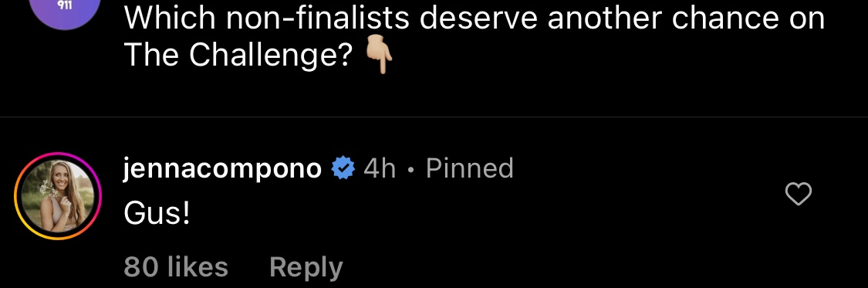Image resolution: width=868 pixels, height=288 pixels.
Task: Click the word likes under the comment
Action: pyautogui.click(x=198, y=266)
